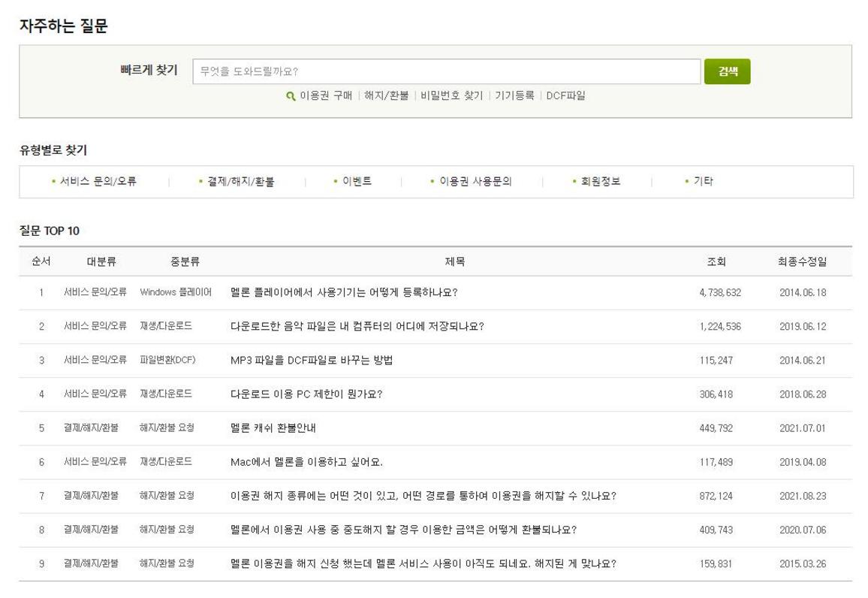The width and height of the screenshot is (868, 598).
Task: Click view count 159,831
Action: pyautogui.click(x=716, y=563)
